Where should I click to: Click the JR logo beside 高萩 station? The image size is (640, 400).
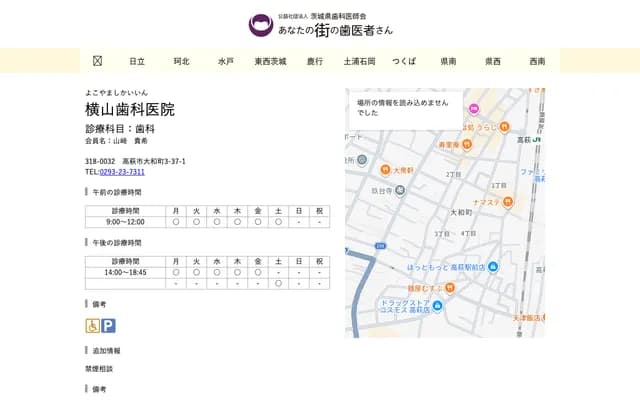coord(536,140)
